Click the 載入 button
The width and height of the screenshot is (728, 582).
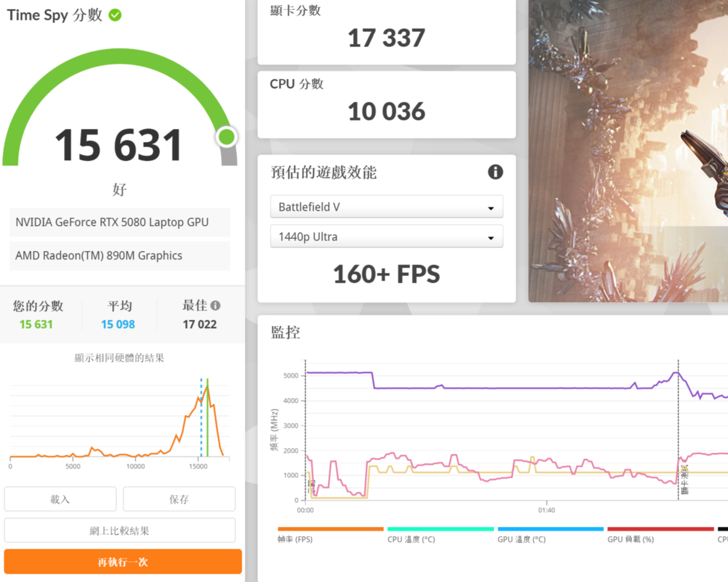tap(60, 499)
